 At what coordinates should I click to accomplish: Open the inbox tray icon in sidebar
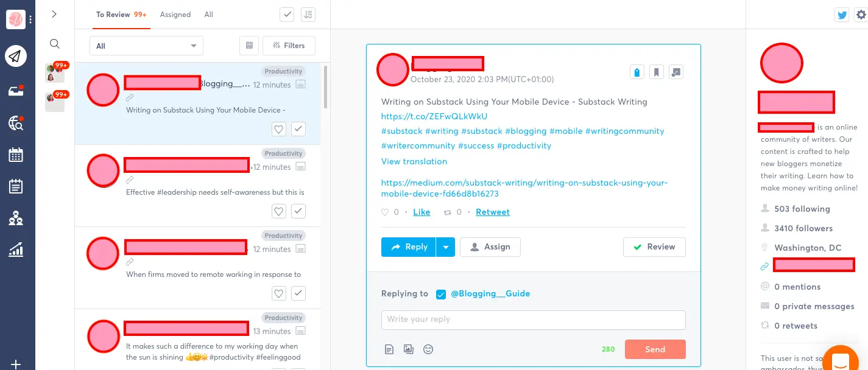coord(16,91)
